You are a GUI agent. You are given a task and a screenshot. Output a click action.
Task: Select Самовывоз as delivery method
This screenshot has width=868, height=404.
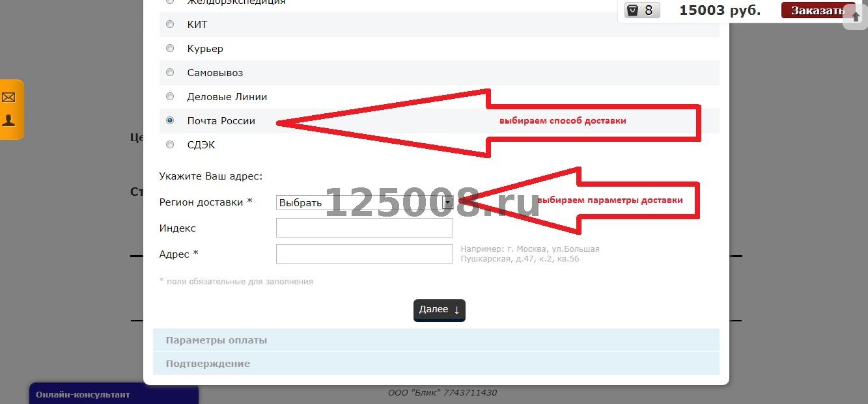170,73
